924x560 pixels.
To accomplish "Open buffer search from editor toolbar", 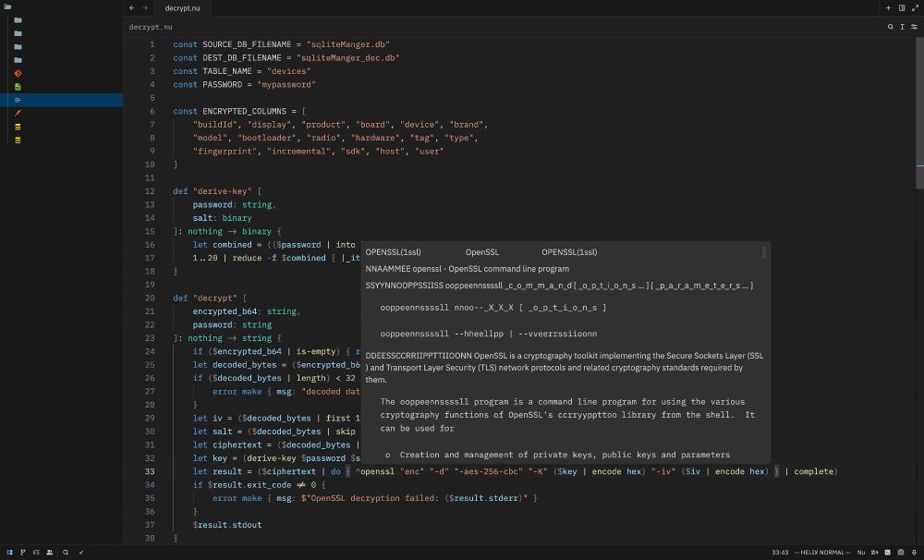I will tap(891, 27).
